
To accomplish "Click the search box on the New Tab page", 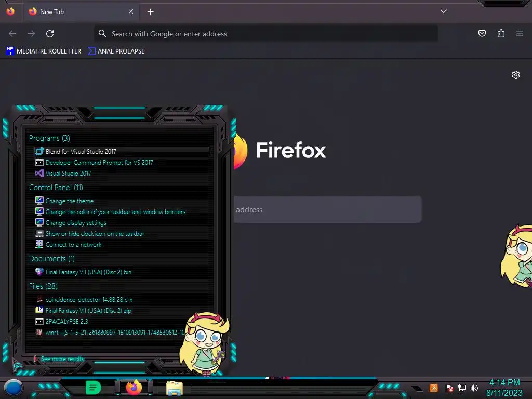I will 327,209.
